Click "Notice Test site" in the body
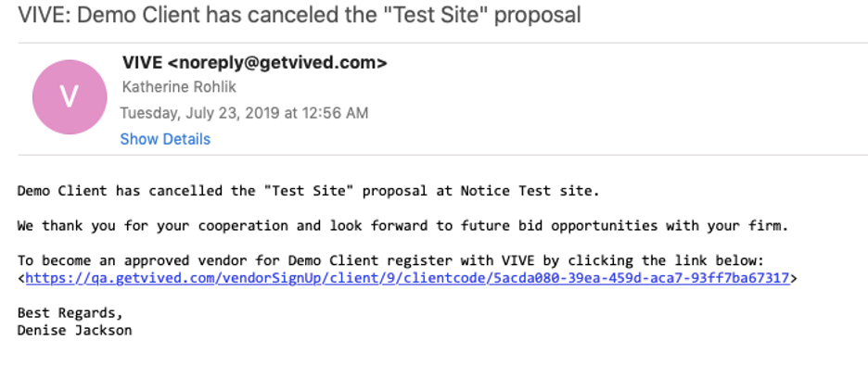Screen dimensions: 868x391 click(526, 192)
